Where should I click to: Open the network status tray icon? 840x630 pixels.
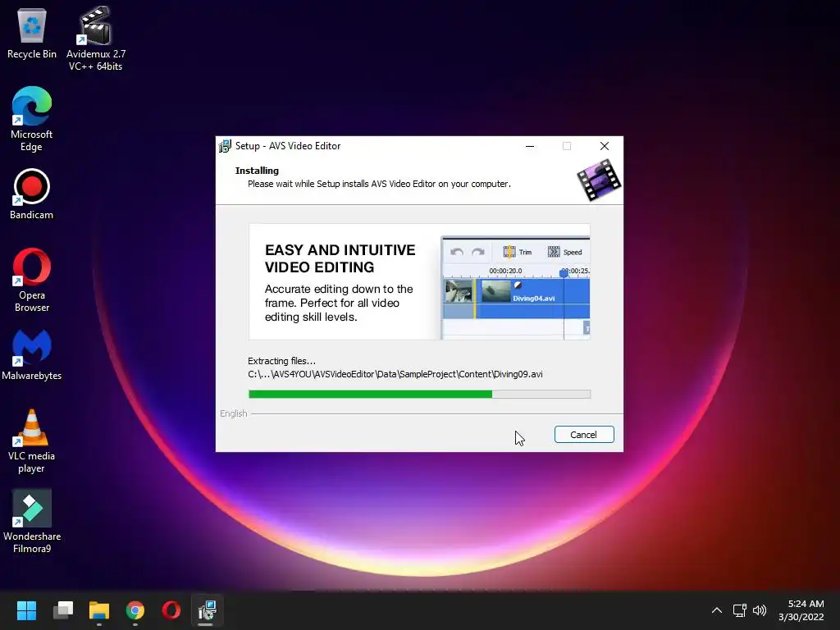[x=740, y=610]
